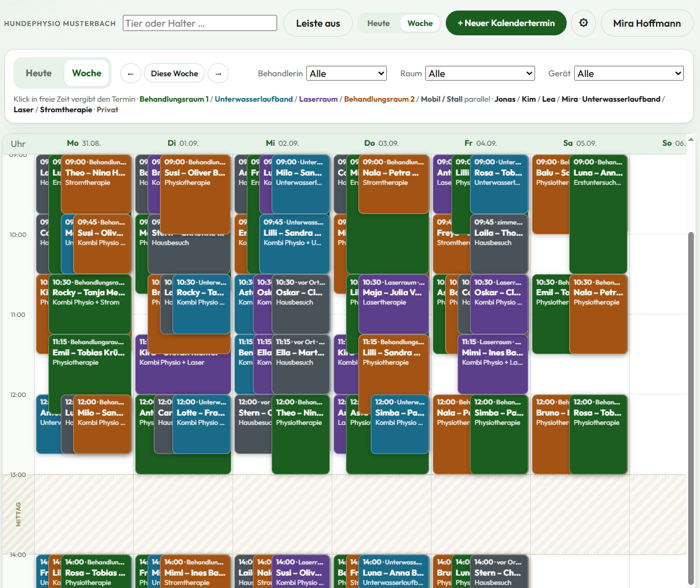Select 'Stromtherapie' device in the legend
Image resolution: width=700 pixels, height=588 pixels.
coord(66,110)
